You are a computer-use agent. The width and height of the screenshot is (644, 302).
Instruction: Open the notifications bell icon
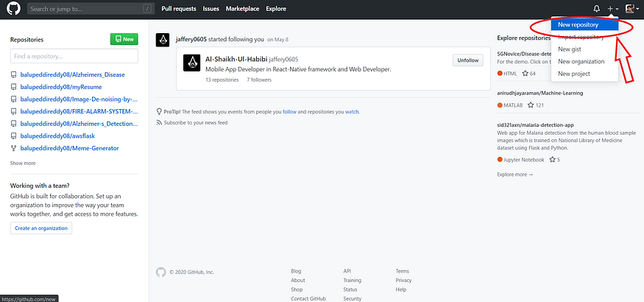597,9
